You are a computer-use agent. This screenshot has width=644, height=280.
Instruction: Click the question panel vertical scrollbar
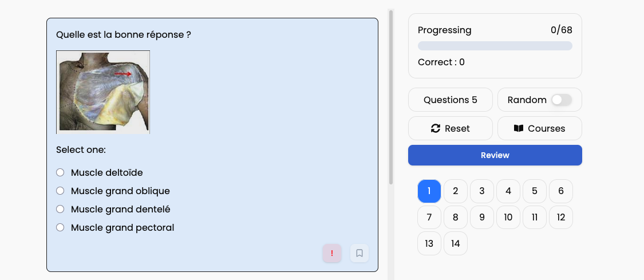coord(391,97)
